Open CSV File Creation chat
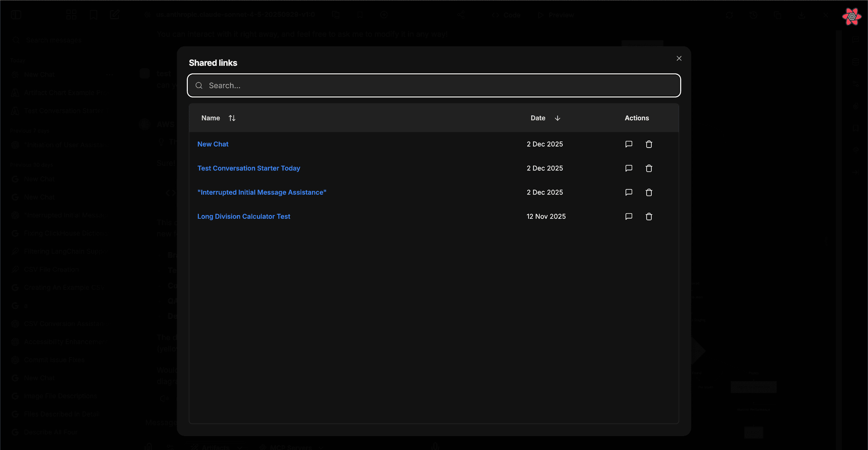Screen dimensions: 868x450 click(x=59, y=269)
